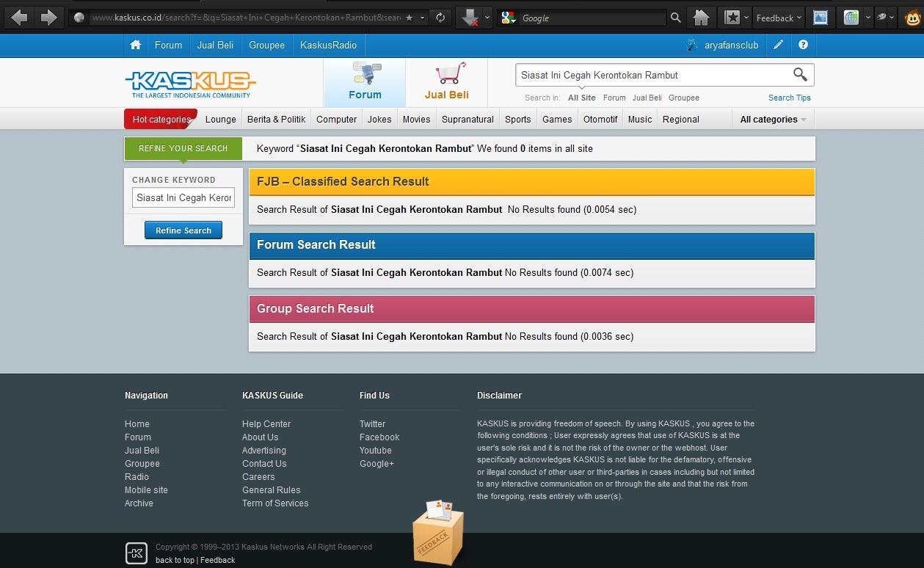Open the address bar history dropdown arrow
This screenshot has height=568, width=924.
tap(423, 18)
